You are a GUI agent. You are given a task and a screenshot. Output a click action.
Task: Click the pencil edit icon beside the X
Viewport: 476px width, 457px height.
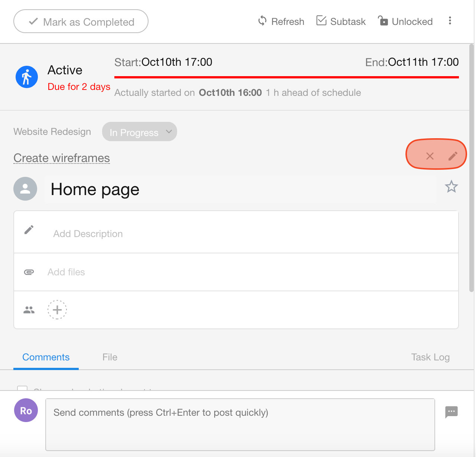tap(453, 156)
